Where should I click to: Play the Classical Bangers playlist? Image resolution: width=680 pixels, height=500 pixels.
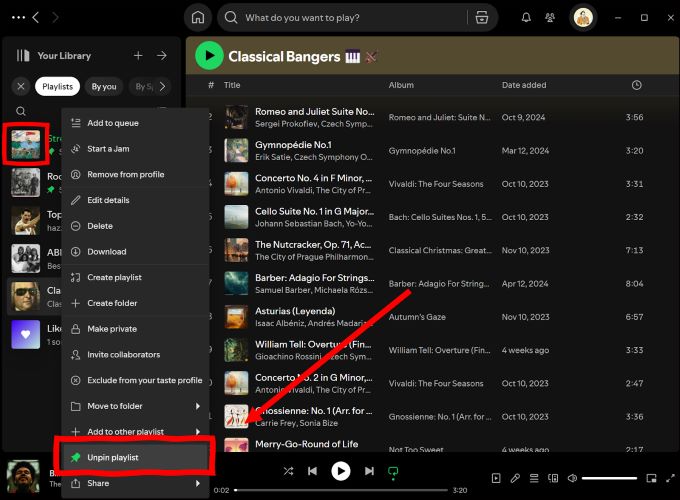coord(209,56)
